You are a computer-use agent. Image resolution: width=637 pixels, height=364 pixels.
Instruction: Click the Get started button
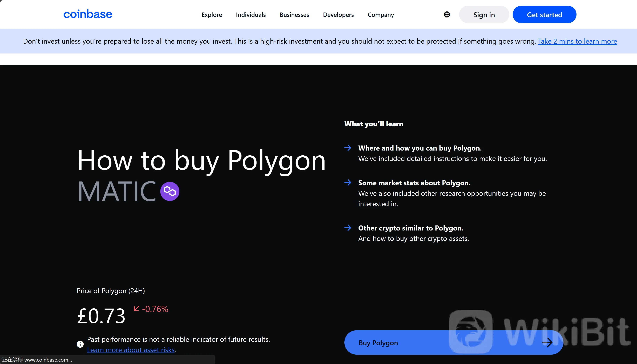pos(545,14)
